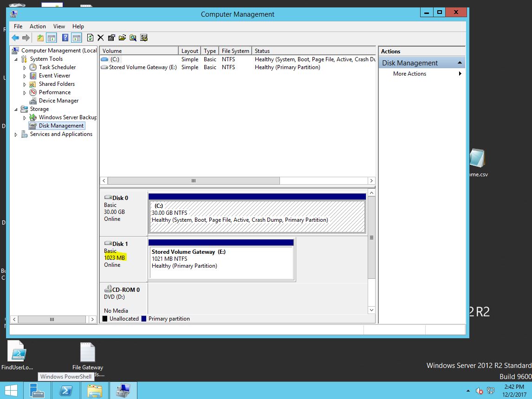Click More Actions in Actions pane
Image resolution: width=532 pixels, height=399 pixels.
(x=409, y=74)
